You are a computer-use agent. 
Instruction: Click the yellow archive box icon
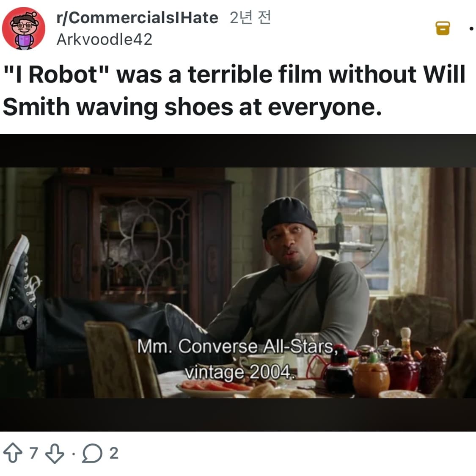[443, 28]
